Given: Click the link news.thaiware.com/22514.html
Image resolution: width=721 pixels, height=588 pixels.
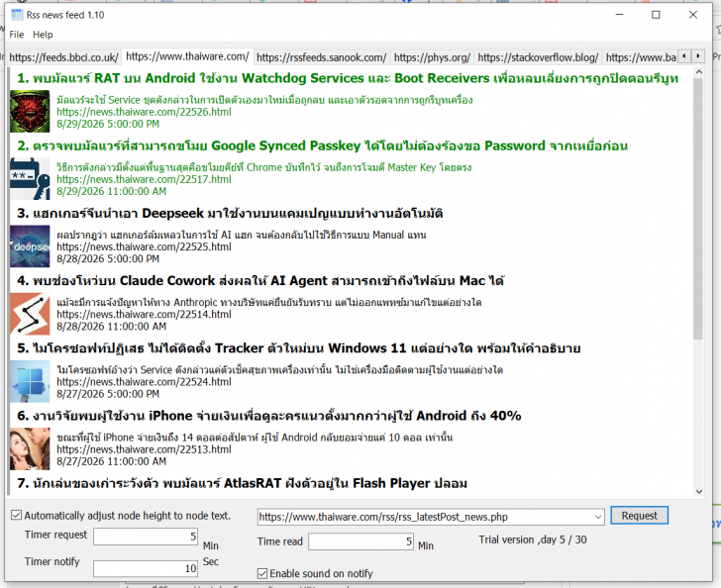Looking at the screenshot, I should tap(144, 315).
